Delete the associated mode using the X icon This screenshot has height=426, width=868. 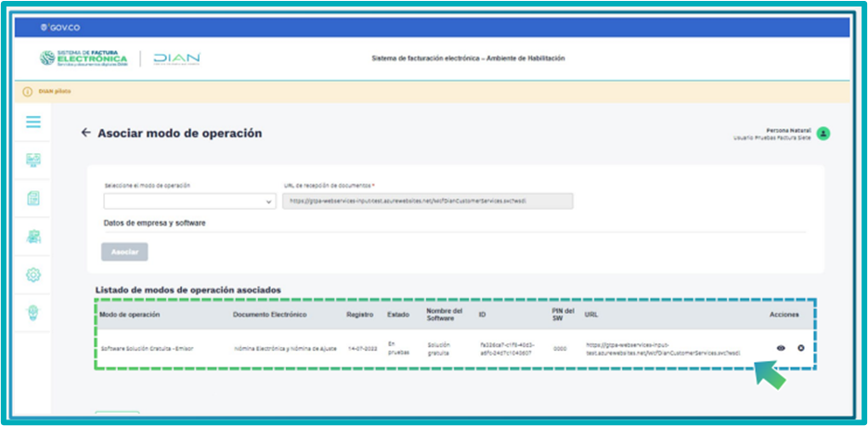pos(801,348)
